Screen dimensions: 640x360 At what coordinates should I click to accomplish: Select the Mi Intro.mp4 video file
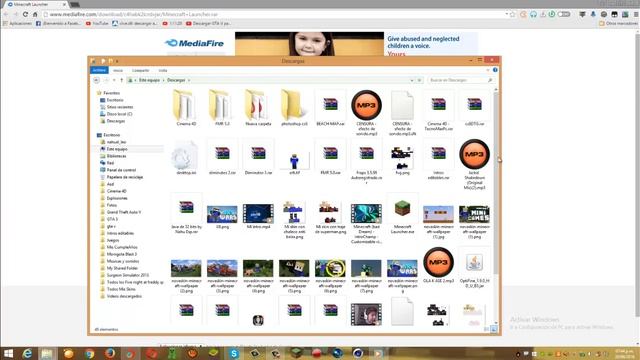[x=258, y=216]
